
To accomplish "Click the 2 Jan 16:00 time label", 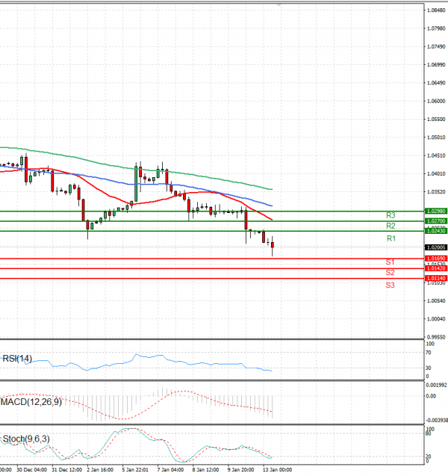I will [100, 470].
